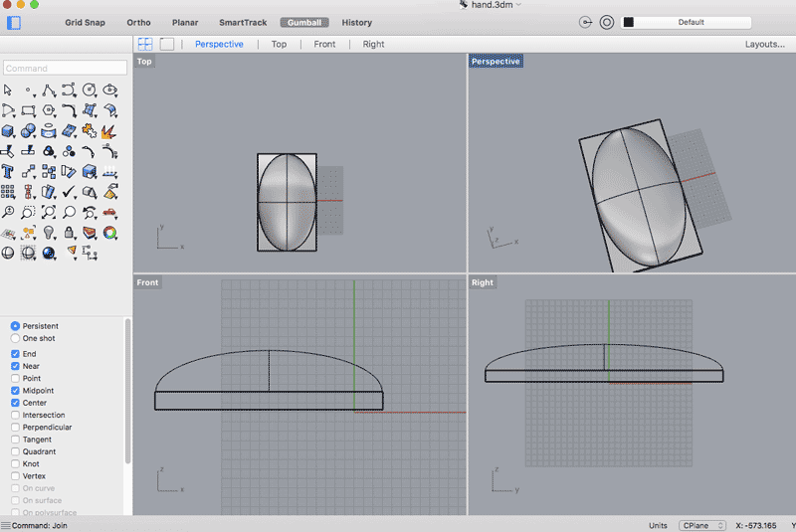Image resolution: width=796 pixels, height=532 pixels.
Task: Select the Trim tool
Action: pos(8,151)
